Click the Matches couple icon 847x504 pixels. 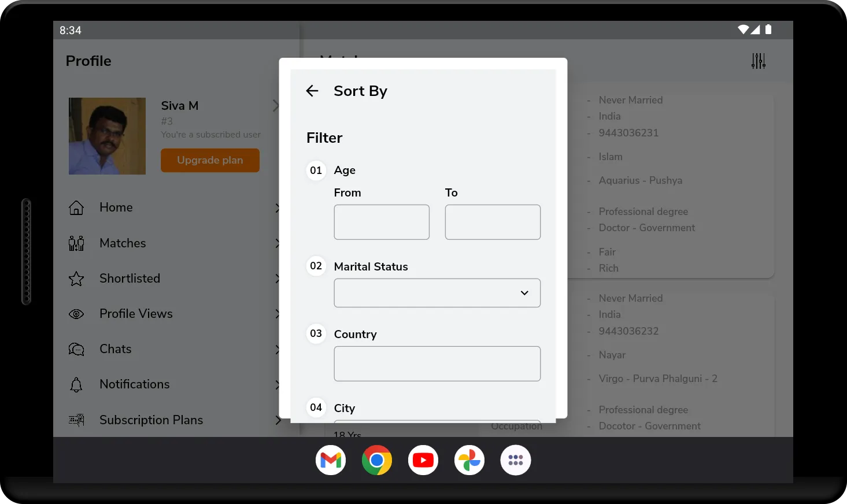[x=76, y=243]
